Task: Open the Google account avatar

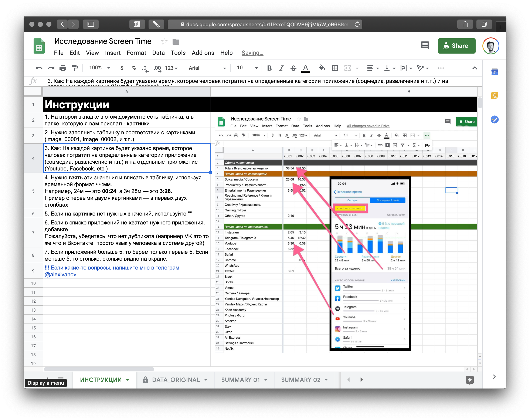Action: click(x=490, y=46)
